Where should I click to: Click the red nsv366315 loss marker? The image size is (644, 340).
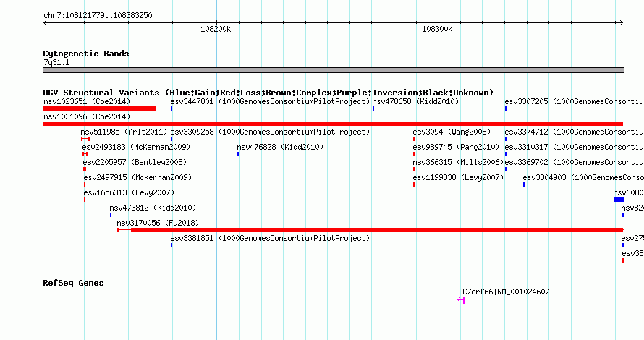coord(414,169)
